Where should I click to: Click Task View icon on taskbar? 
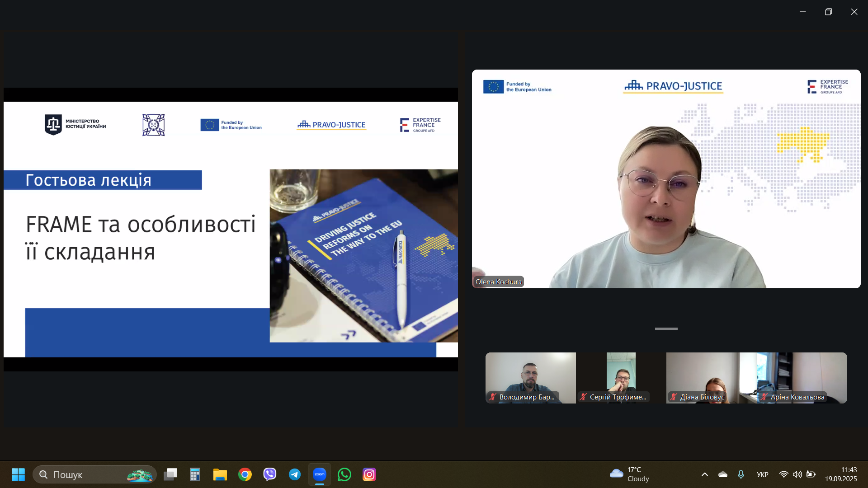pos(170,474)
